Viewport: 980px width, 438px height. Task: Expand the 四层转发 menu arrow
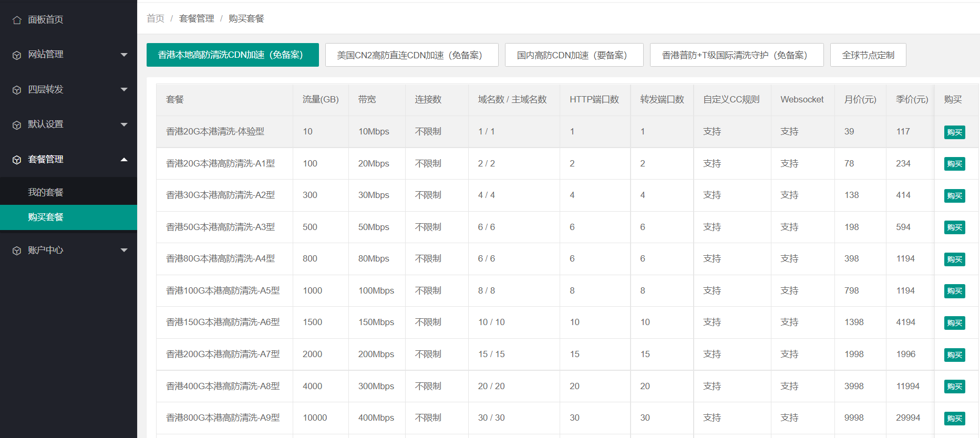124,89
